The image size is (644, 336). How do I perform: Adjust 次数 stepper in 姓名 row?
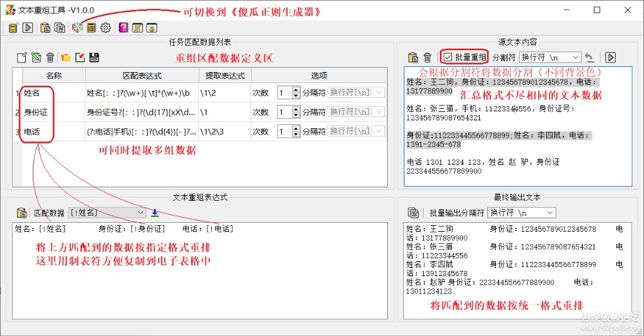point(296,93)
